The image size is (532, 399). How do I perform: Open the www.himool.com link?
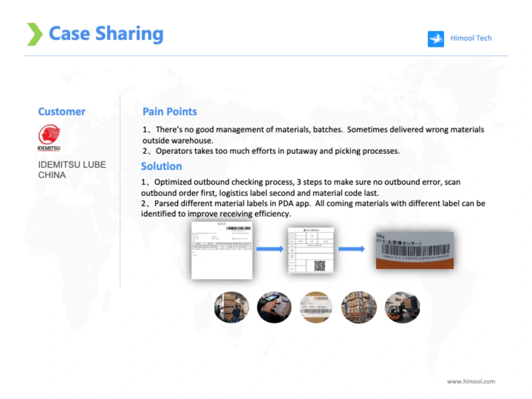pos(471,381)
